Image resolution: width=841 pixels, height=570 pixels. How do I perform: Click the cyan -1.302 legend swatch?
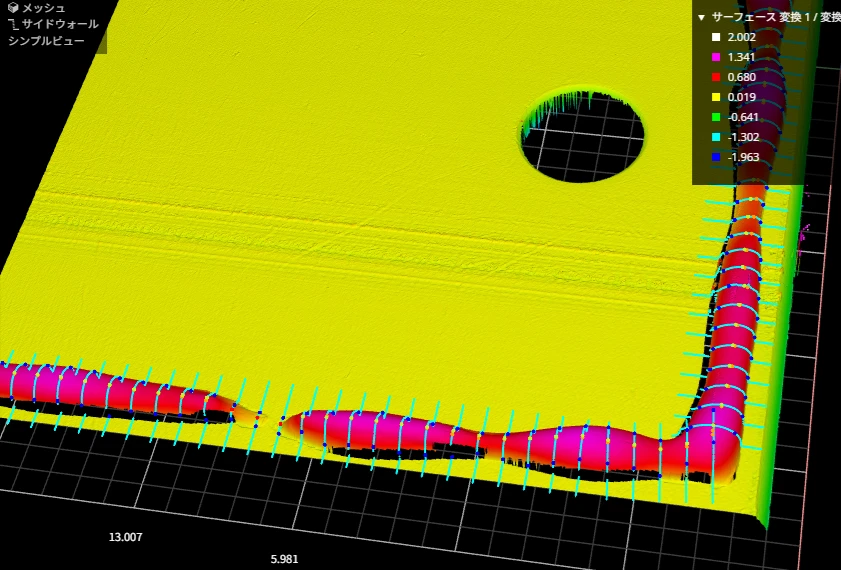point(716,137)
